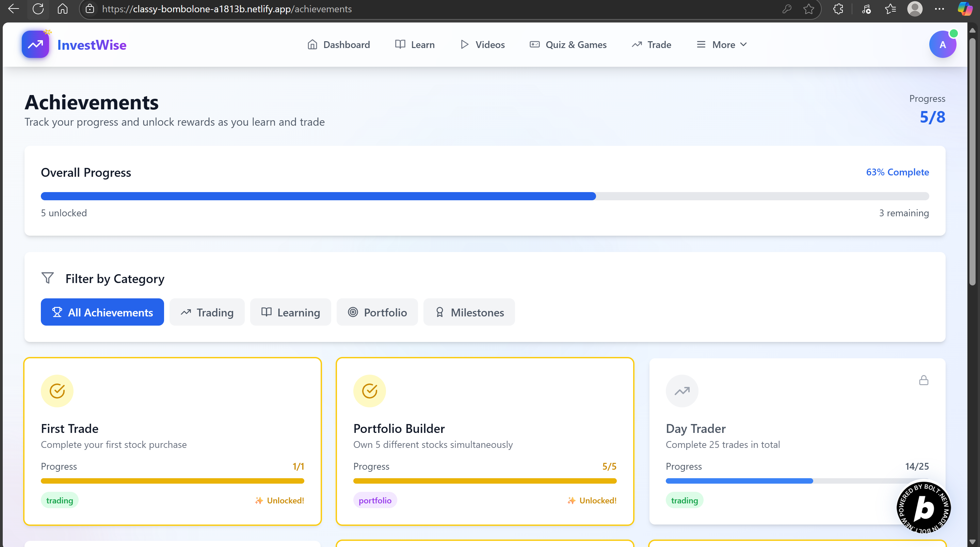
Task: Go to Dashboard in navigation
Action: coord(339,45)
